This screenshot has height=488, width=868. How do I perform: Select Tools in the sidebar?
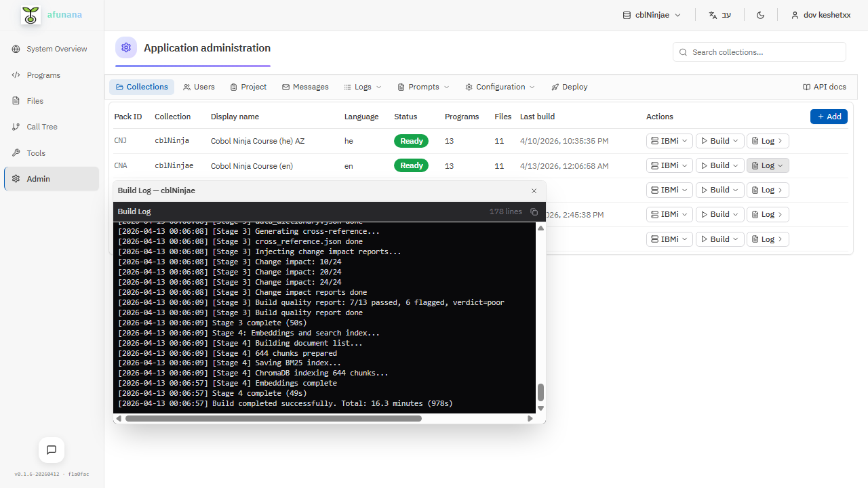[36, 152]
